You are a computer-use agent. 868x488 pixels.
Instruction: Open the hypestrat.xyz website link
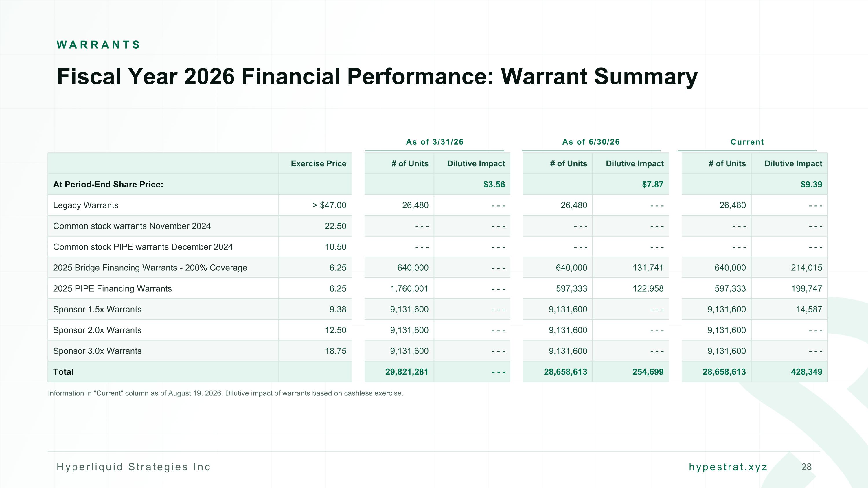728,467
